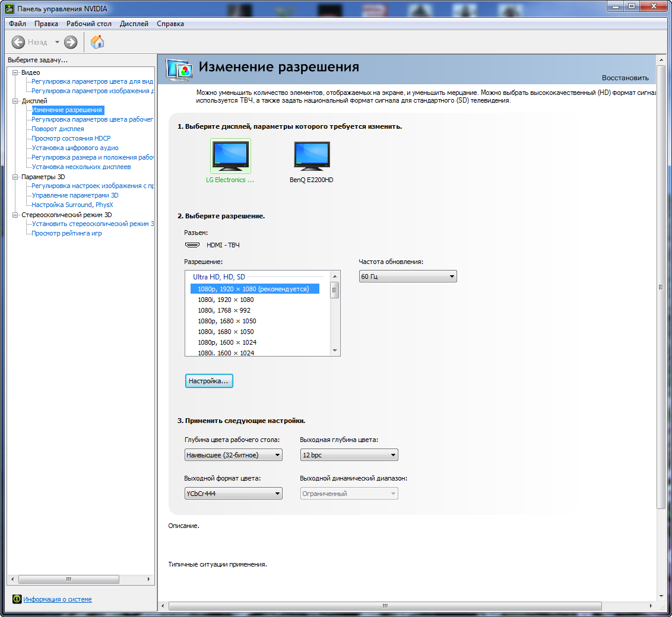
Task: Open Поворот дисплея in the tree
Action: (x=58, y=129)
